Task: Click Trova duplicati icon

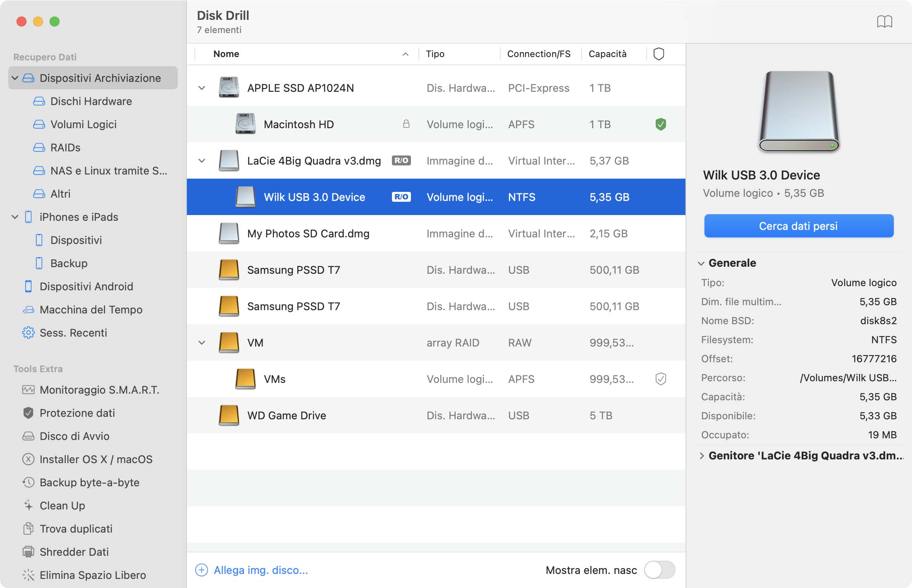Action: pyautogui.click(x=28, y=528)
